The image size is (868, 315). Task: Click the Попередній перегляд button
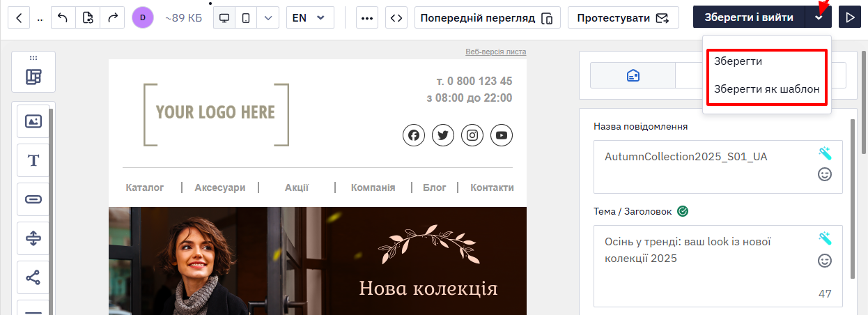tap(488, 17)
